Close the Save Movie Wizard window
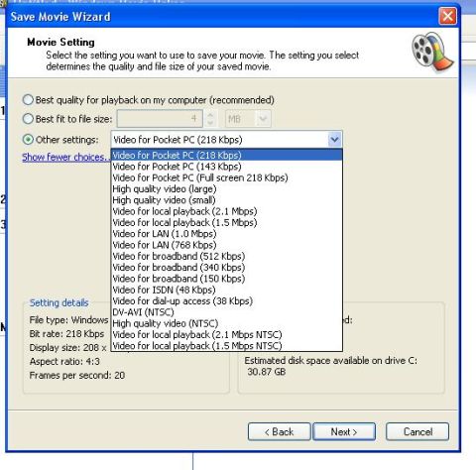Screen dimensions: 476x470 pos(447,16)
